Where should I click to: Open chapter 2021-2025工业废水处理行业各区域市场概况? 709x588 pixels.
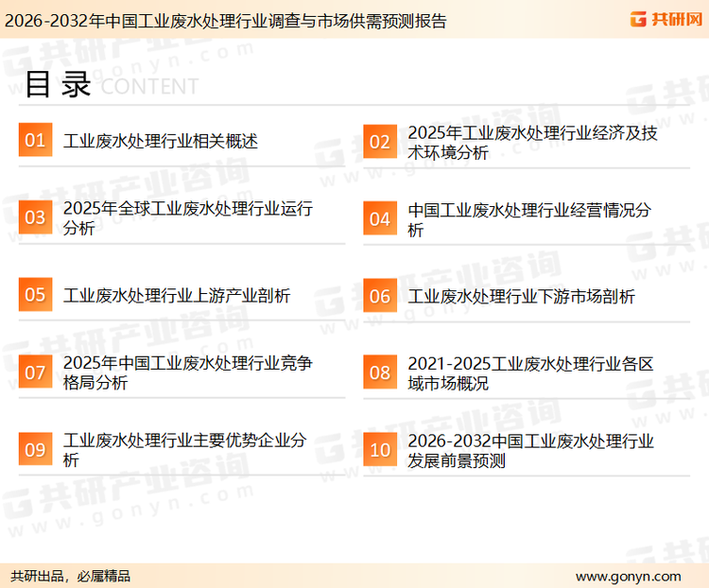(x=531, y=373)
